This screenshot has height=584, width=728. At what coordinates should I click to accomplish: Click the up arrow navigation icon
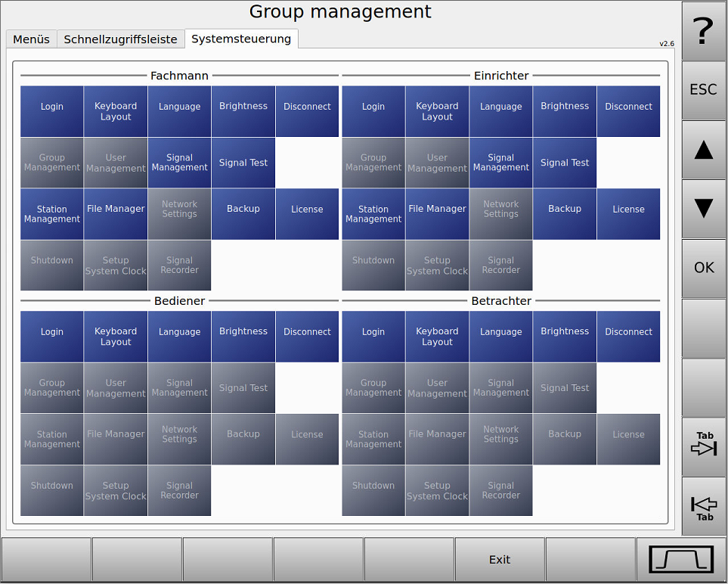[702, 150]
